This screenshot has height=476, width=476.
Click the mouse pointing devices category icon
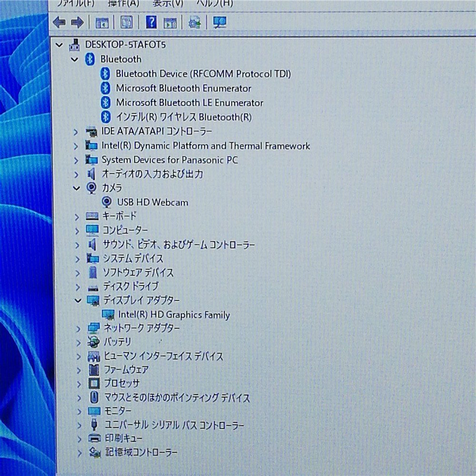pyautogui.click(x=94, y=397)
